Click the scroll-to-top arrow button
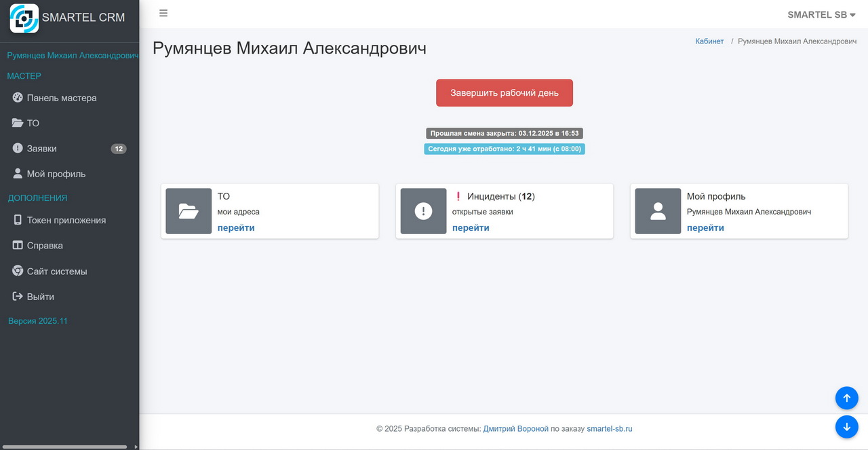 tap(846, 398)
